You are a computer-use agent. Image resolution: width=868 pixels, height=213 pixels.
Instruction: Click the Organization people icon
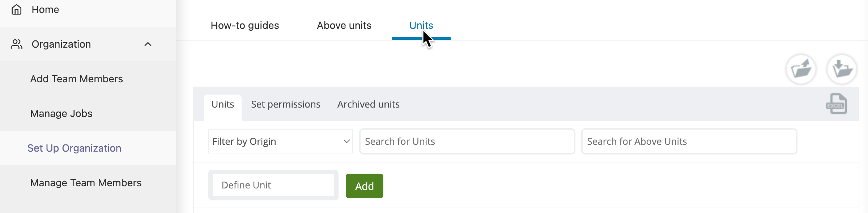17,44
